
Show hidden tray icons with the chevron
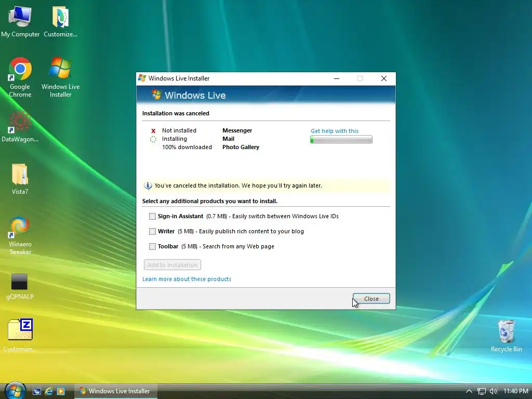click(469, 391)
